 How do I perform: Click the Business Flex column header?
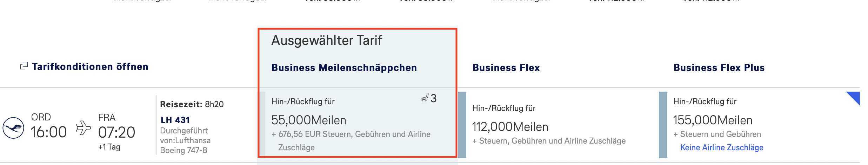506,68
